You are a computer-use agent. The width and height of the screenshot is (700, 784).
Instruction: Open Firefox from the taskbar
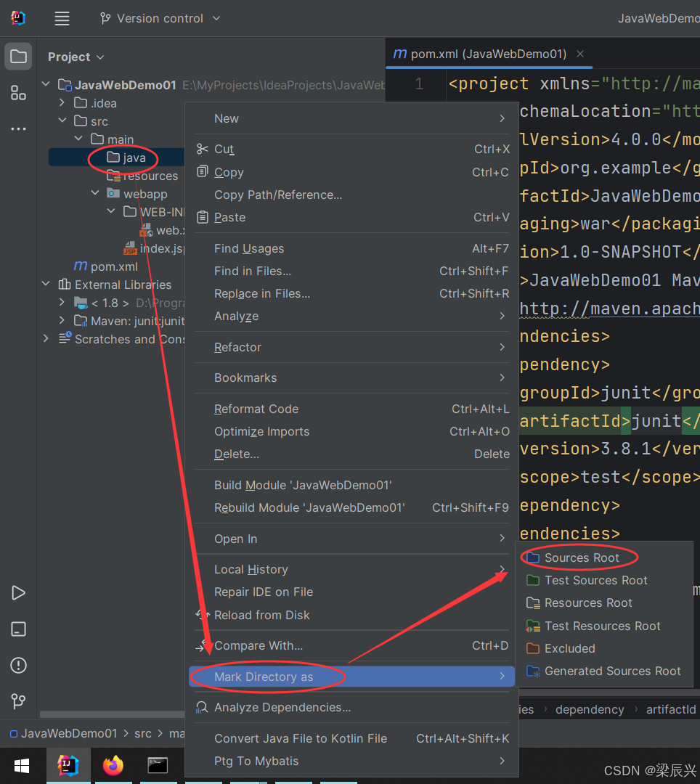click(x=113, y=766)
